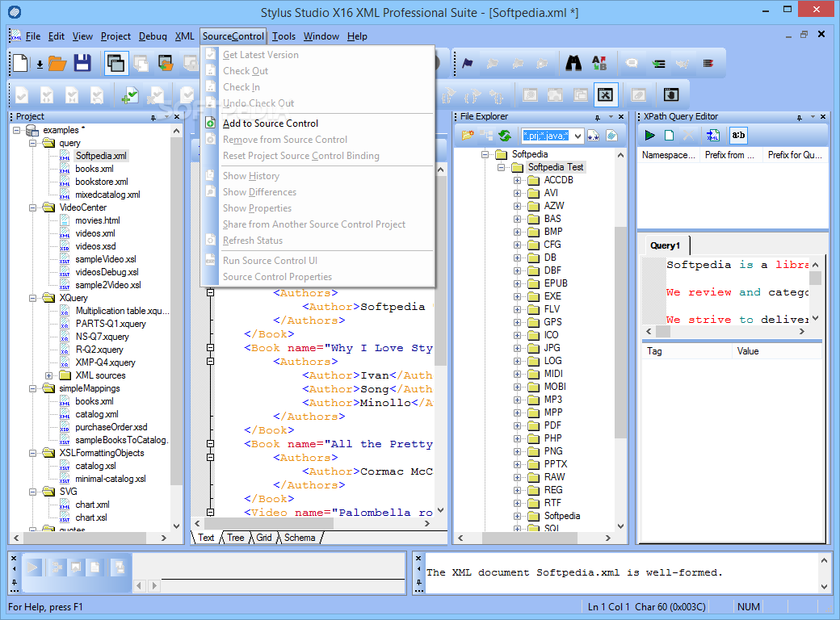
Task: Switch to the Schema view tab
Action: point(300,538)
